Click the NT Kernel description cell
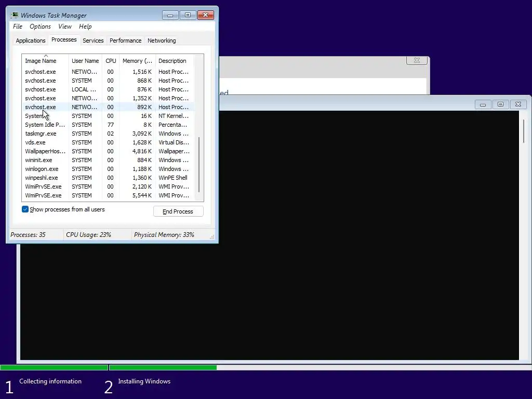532x399 pixels. [x=174, y=116]
